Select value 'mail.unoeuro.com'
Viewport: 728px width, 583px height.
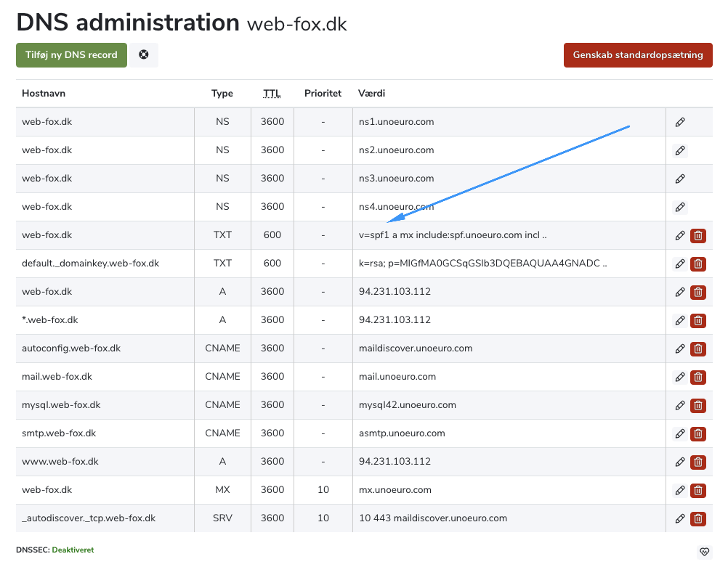click(x=397, y=377)
